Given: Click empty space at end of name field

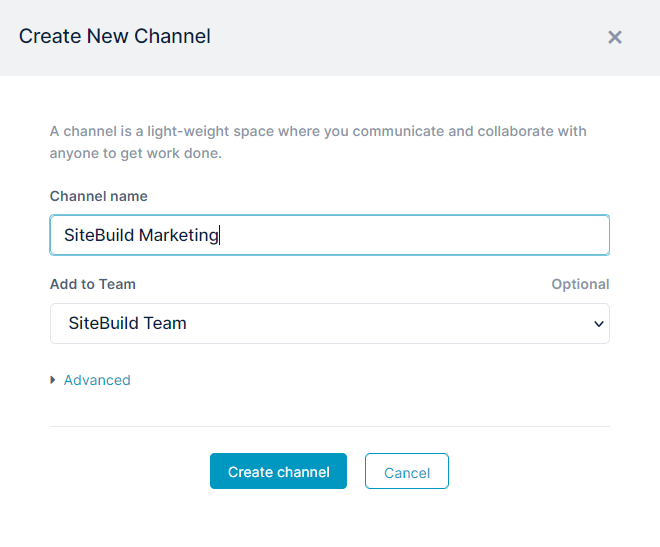Looking at the screenshot, I should click(x=412, y=235).
